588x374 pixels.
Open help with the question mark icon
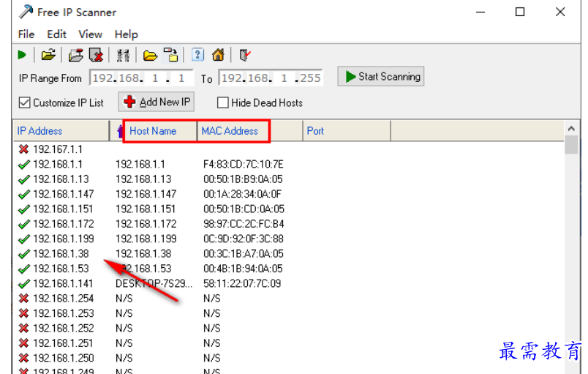point(197,55)
